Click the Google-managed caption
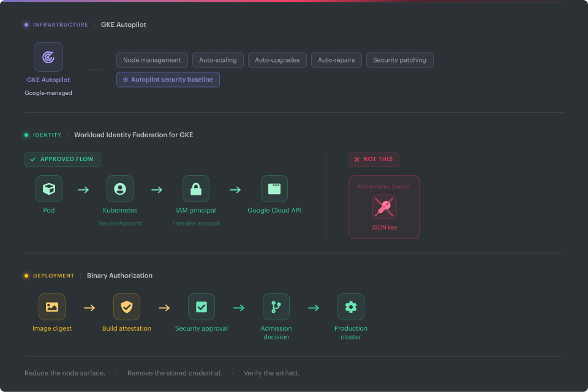The width and height of the screenshot is (588, 392). pos(48,93)
